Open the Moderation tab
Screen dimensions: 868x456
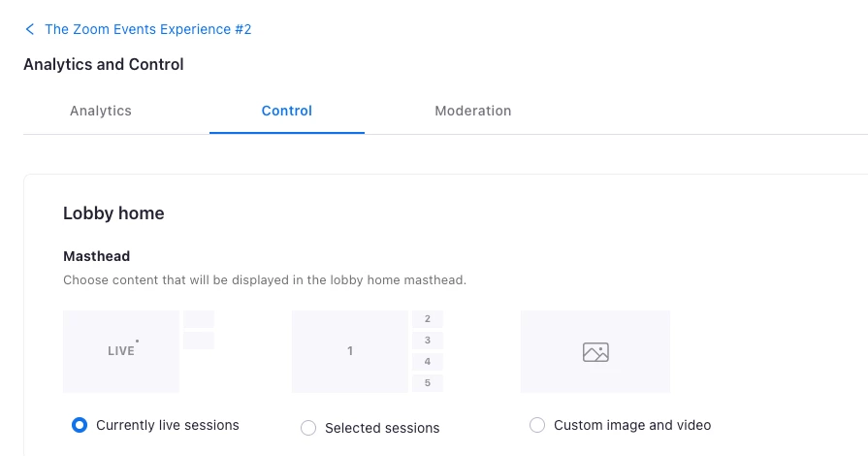pos(472,111)
